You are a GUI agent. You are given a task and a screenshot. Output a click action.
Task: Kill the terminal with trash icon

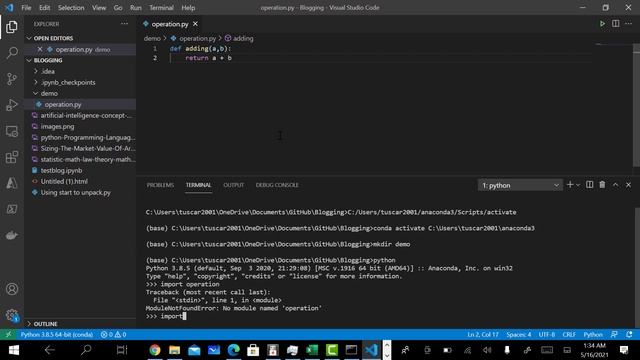602,185
